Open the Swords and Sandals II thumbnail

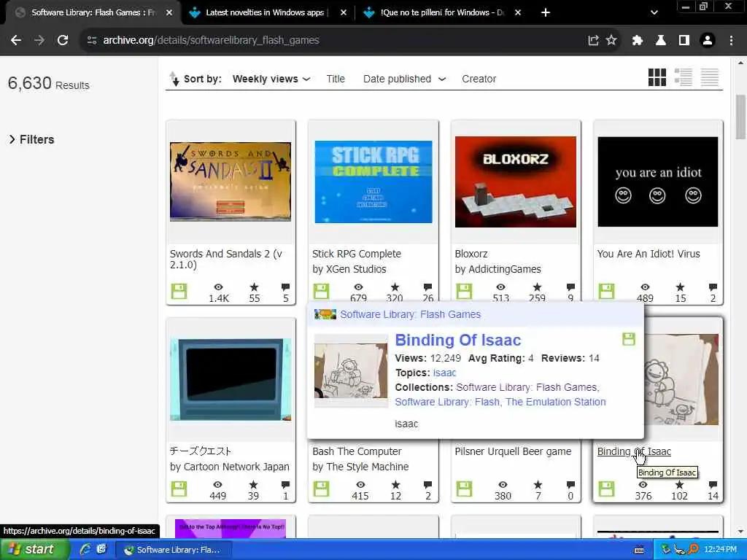pos(231,182)
